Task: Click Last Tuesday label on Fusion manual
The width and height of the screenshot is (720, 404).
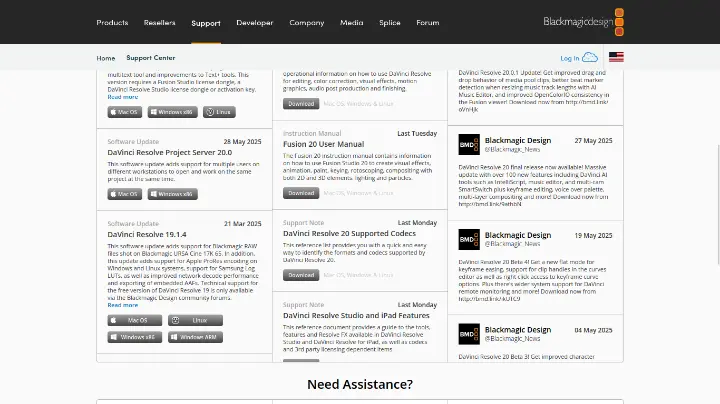Action: coord(417,134)
